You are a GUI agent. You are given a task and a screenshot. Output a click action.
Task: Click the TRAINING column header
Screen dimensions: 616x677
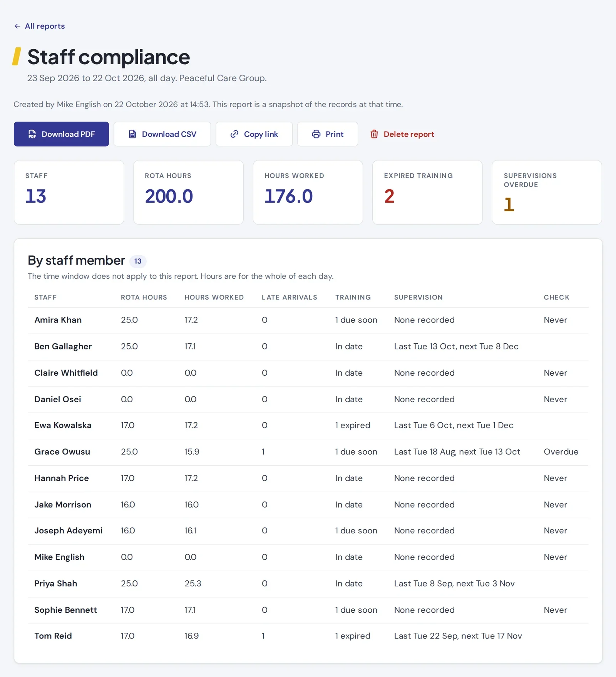353,297
